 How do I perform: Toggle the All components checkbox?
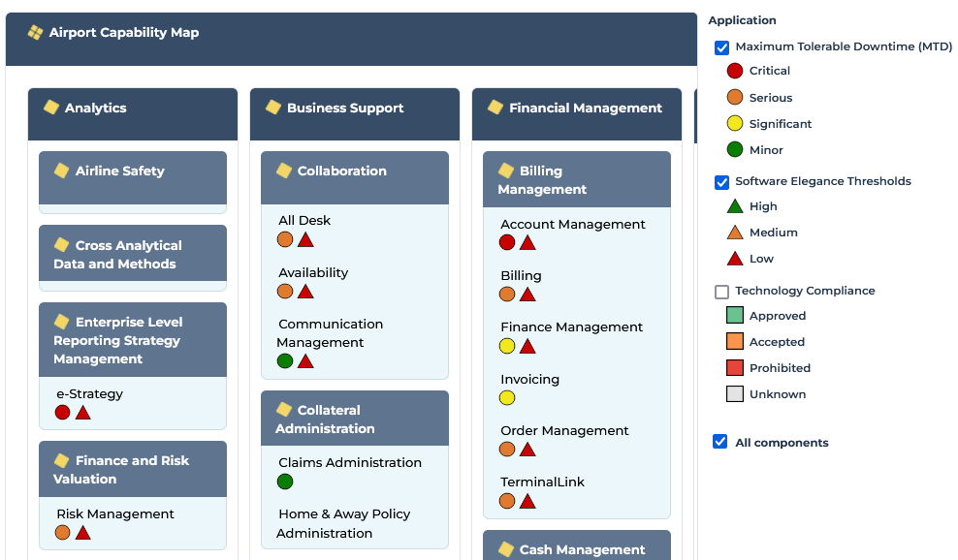click(720, 442)
